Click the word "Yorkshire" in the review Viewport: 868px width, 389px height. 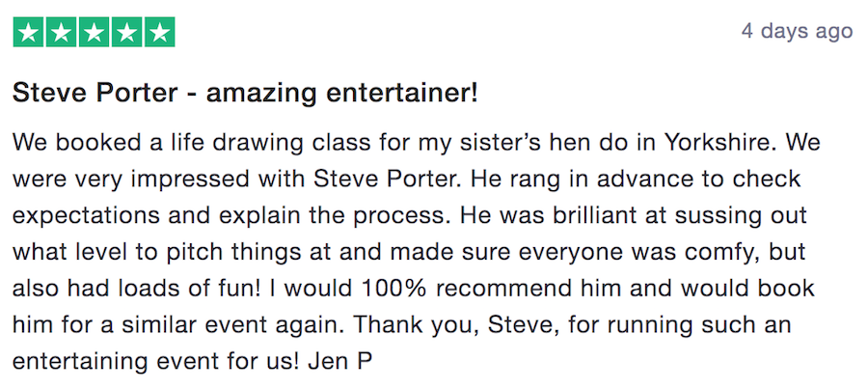[722, 143]
